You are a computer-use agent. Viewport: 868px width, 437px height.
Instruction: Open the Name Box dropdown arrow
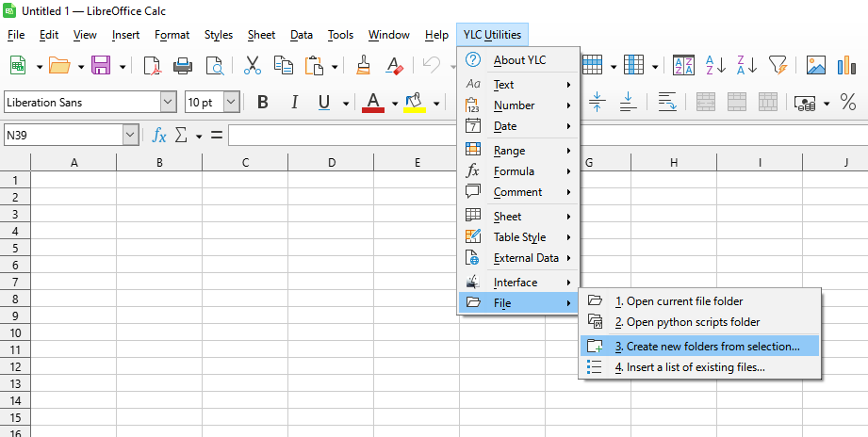click(x=130, y=136)
